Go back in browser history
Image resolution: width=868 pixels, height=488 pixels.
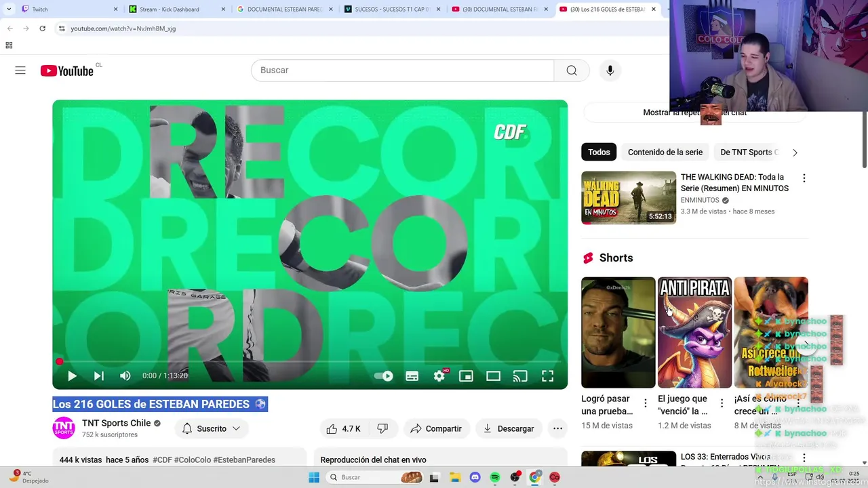click(10, 28)
